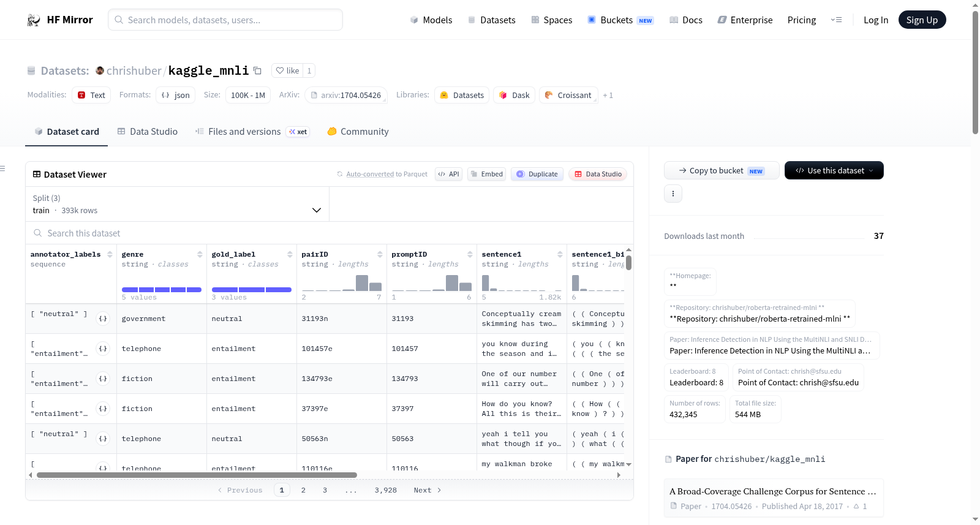Click the HF Mirror logo
The image size is (980, 525).
pos(60,20)
